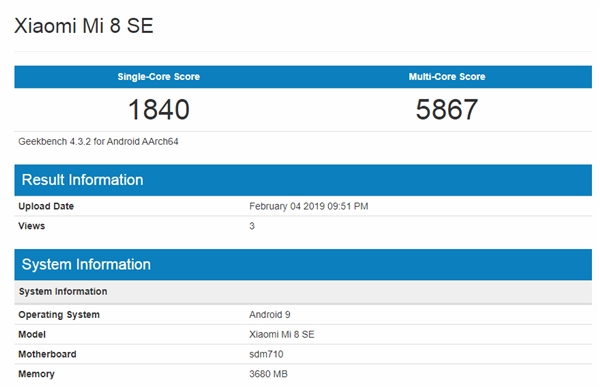Image resolution: width=600 pixels, height=390 pixels.
Task: Click the date February 04 2019 09:51 PM
Action: click(x=309, y=206)
